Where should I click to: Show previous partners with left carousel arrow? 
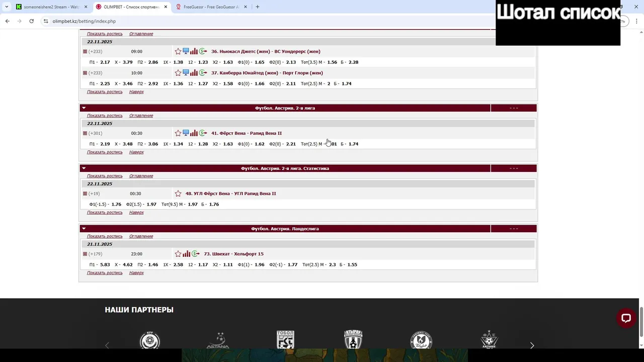tap(107, 345)
